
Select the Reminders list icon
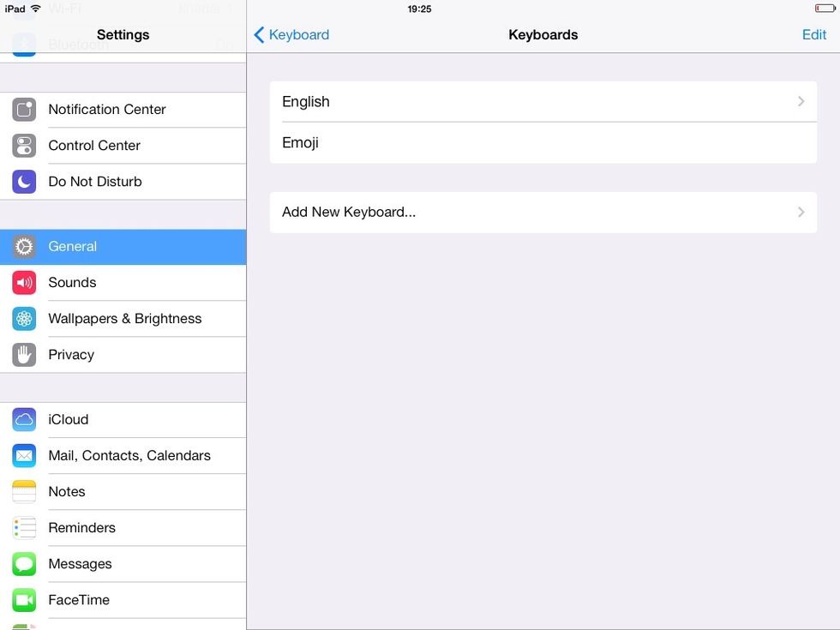pos(23,528)
